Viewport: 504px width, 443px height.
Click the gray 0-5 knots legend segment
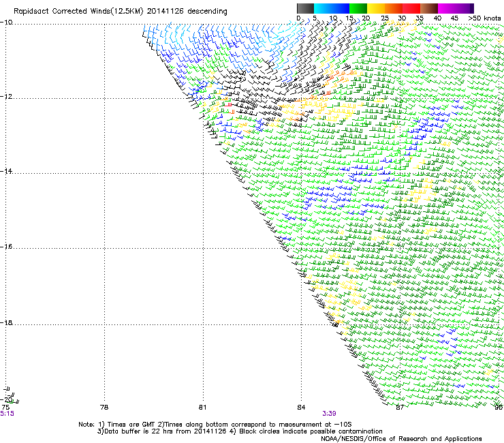[305, 8]
